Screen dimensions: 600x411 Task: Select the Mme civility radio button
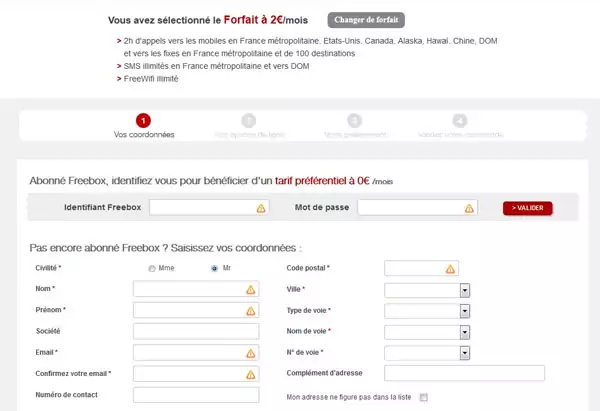tap(152, 269)
